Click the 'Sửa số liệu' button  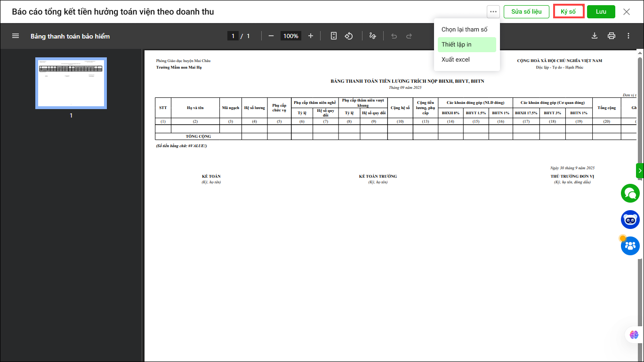pos(526,12)
